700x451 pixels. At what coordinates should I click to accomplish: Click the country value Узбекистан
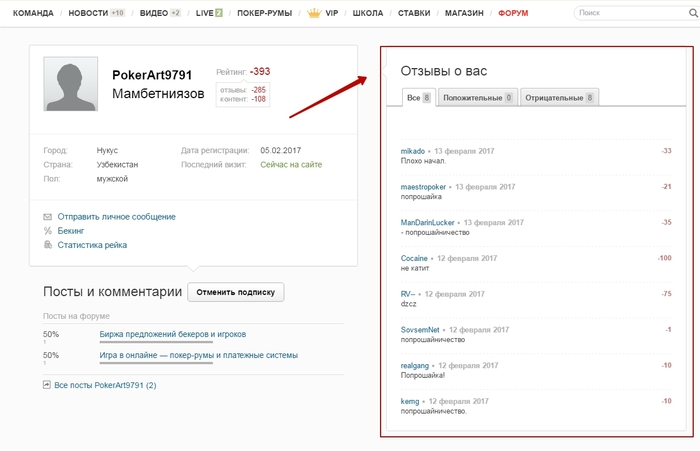[117, 164]
